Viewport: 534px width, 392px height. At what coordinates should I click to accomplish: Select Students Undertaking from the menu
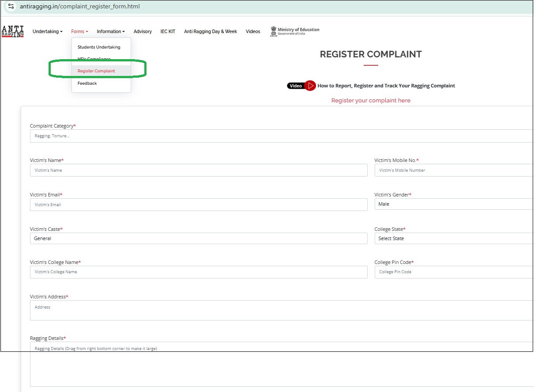99,47
